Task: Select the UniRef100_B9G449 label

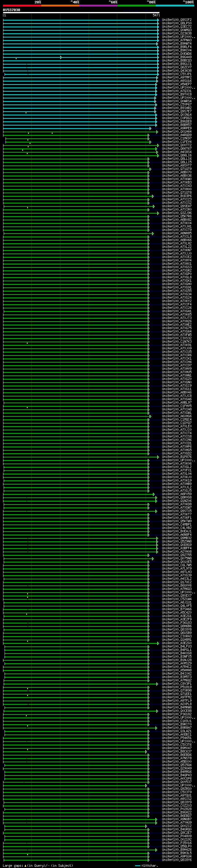Action: click(x=176, y=57)
